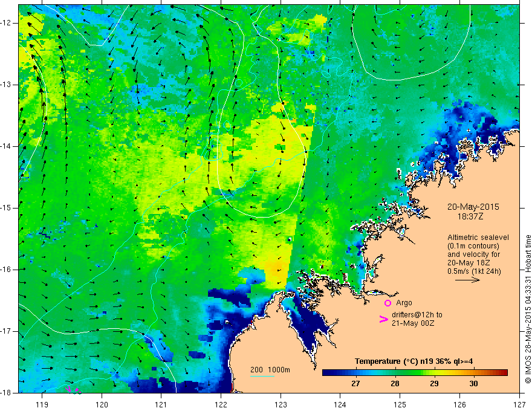The height and width of the screenshot is (411, 532).
Task: Click the temperature colorbar at 29 degrees
Action: click(434, 373)
